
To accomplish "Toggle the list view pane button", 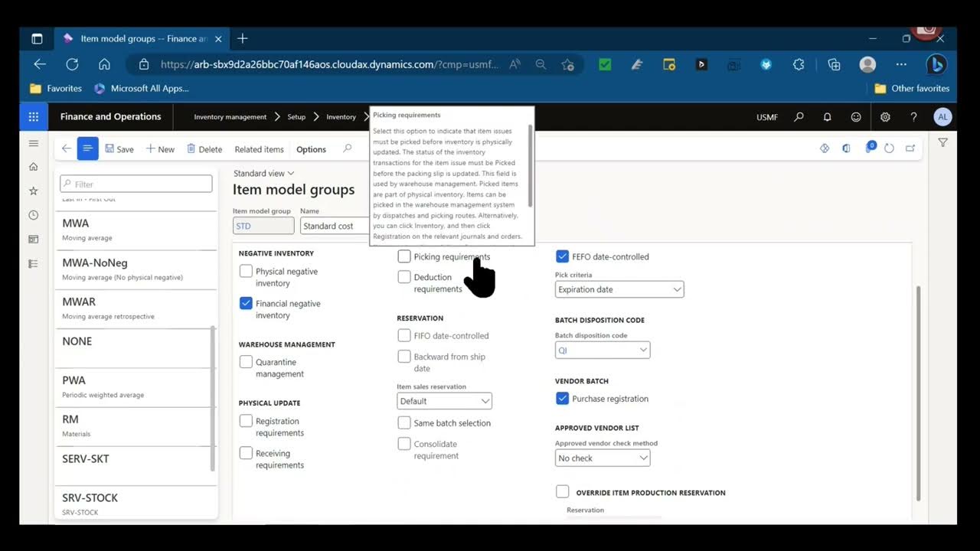I will pos(87,148).
